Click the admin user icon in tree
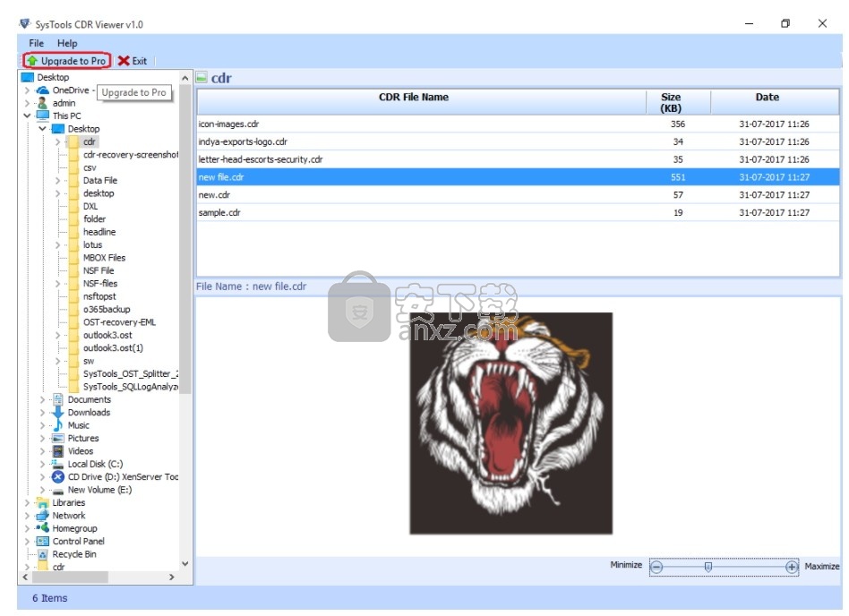Screen dimensions: 849x616 click(x=42, y=103)
